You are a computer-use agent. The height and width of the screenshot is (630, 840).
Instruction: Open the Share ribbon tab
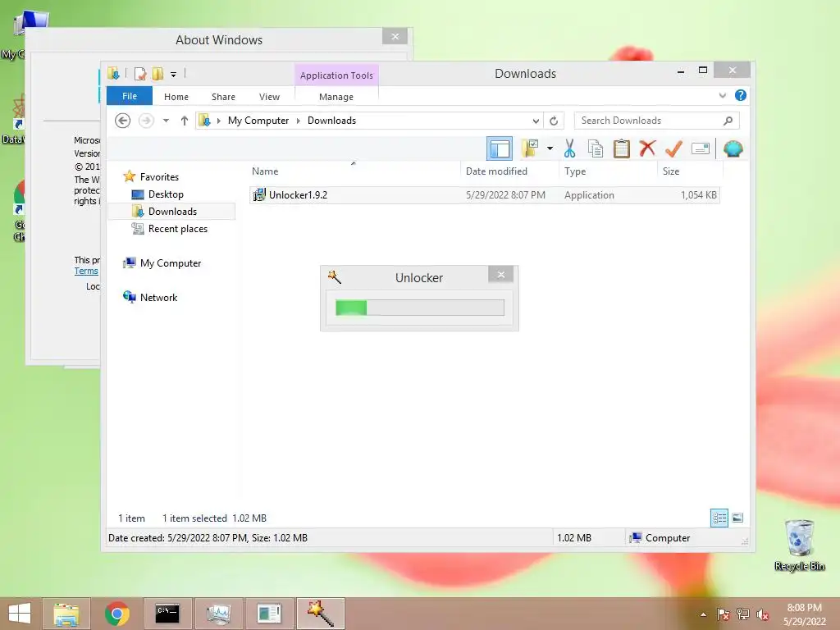pyautogui.click(x=223, y=97)
